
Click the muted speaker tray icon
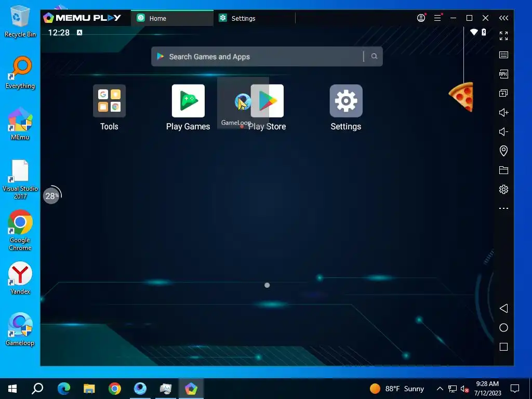464,389
